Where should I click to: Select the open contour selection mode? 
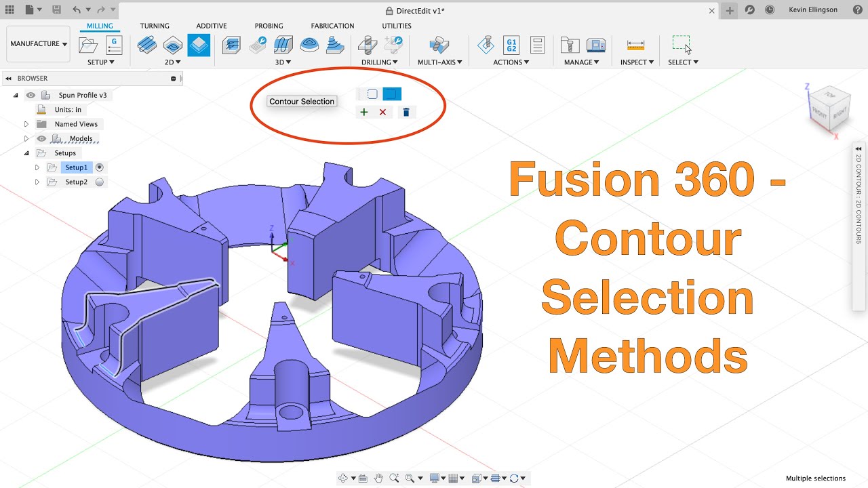[x=372, y=94]
